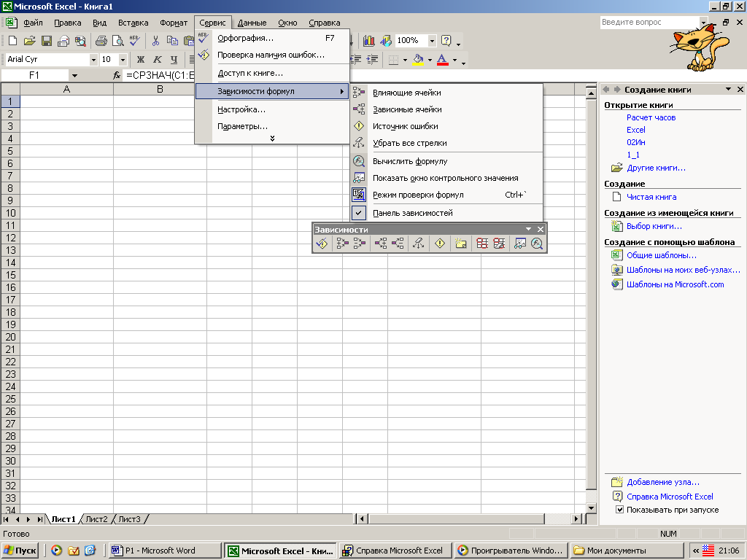
Task: Click Remove All Arrows icon in Зависимости toolbar
Action: click(418, 244)
